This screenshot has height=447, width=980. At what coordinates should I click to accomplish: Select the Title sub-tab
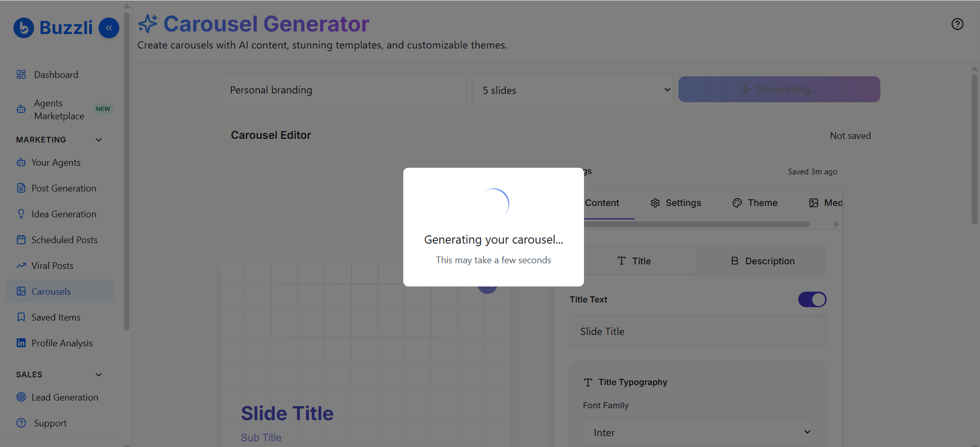(635, 261)
